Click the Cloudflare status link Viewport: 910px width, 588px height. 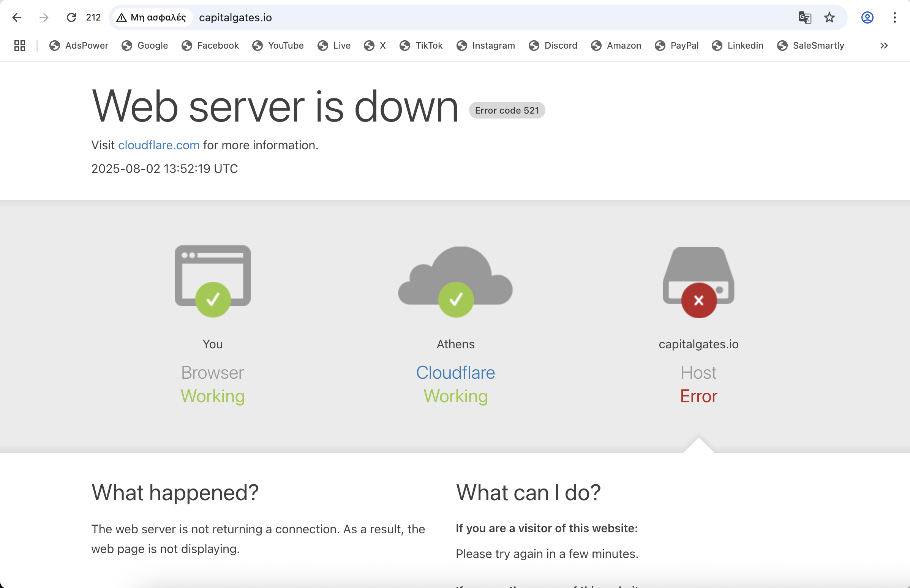click(455, 373)
